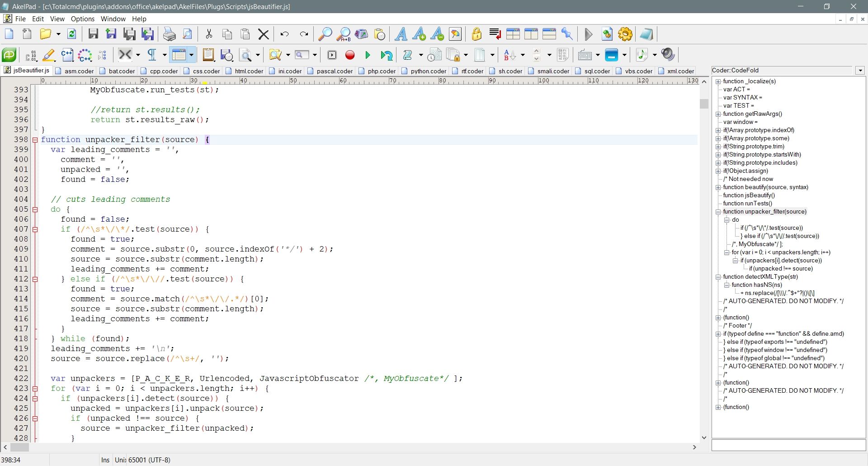This screenshot has height=466, width=868.
Task: Toggle read-only mode with the lock icon
Action: (476, 34)
